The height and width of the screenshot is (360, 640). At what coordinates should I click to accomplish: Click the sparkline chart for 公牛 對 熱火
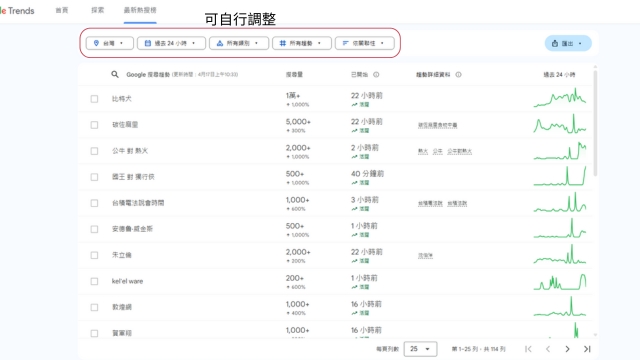click(560, 150)
